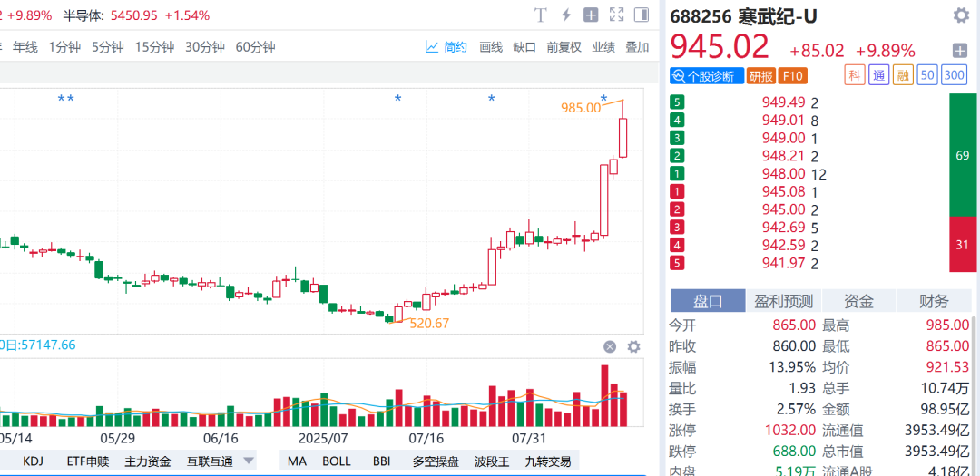Switch to 60分钟 timeframe

coord(255,47)
